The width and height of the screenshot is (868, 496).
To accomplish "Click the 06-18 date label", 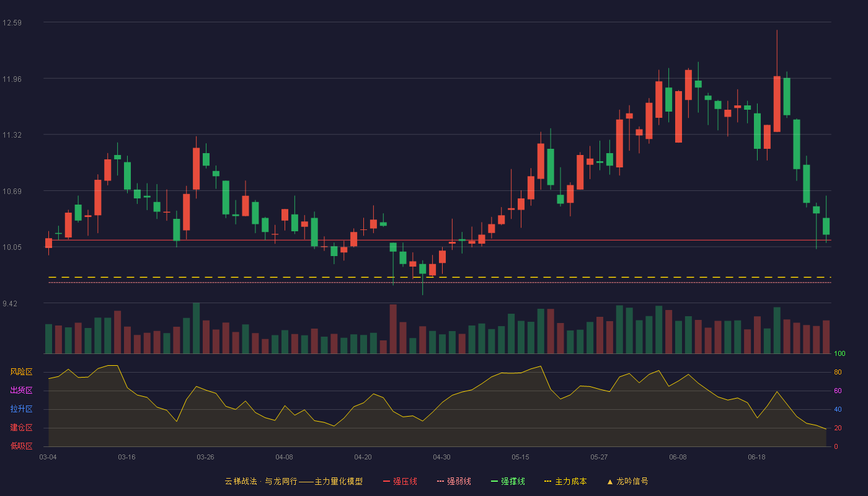I will 756,457.
